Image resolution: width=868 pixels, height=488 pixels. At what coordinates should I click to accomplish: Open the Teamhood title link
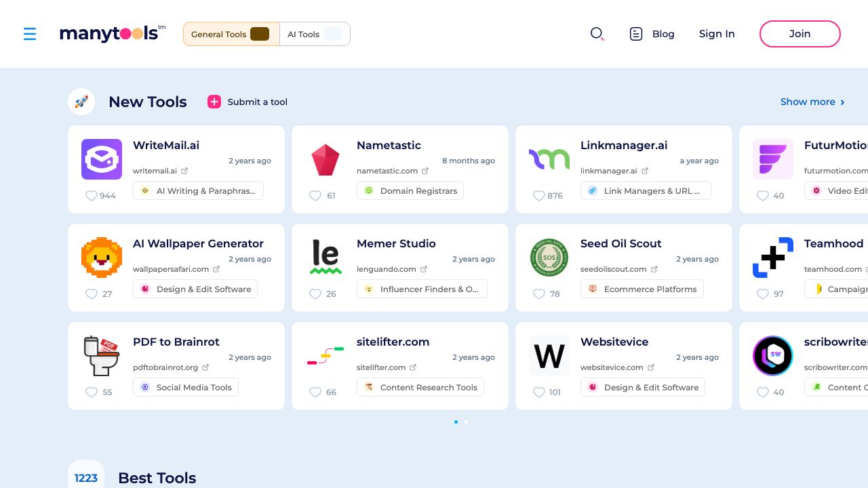click(833, 243)
